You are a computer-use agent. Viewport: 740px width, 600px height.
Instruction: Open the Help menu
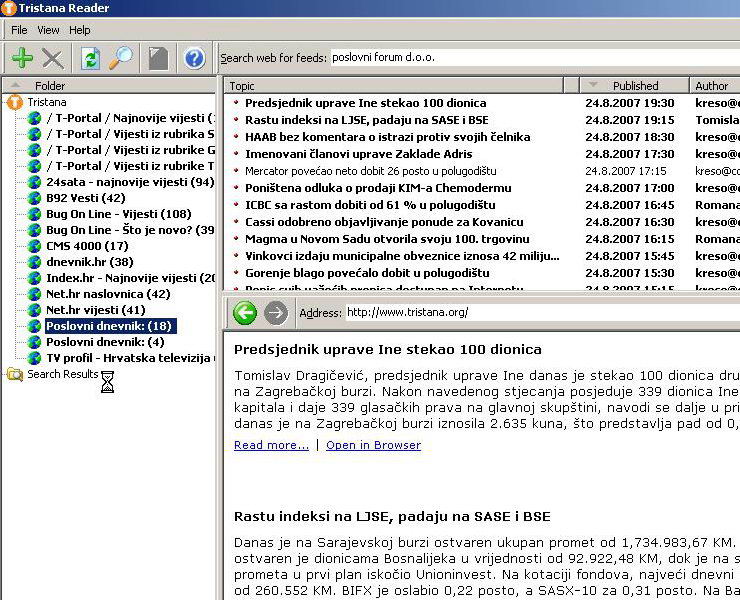(79, 30)
